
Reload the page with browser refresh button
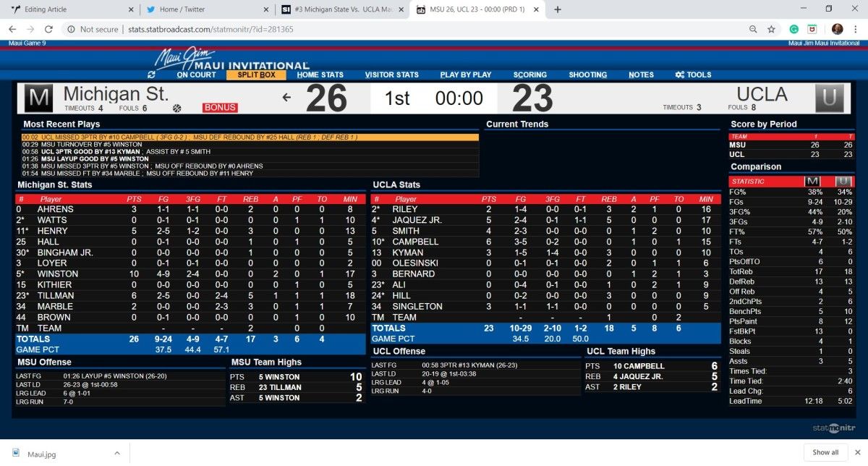[50, 30]
